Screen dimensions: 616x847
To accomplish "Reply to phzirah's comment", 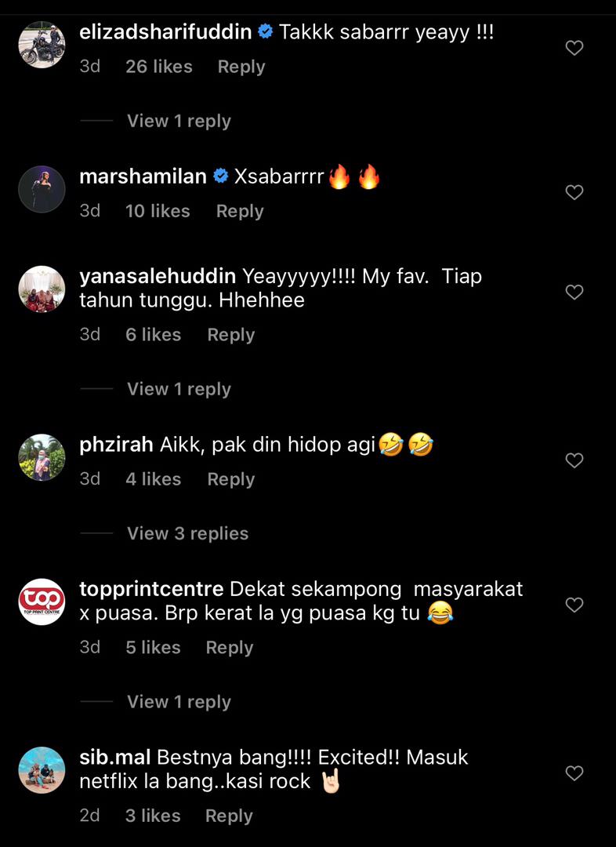I will click(231, 479).
